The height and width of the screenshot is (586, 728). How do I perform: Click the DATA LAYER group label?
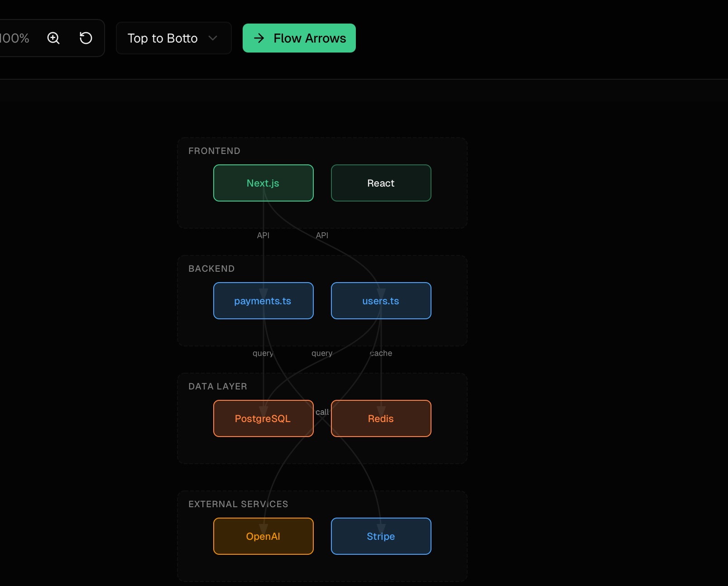pyautogui.click(x=218, y=386)
